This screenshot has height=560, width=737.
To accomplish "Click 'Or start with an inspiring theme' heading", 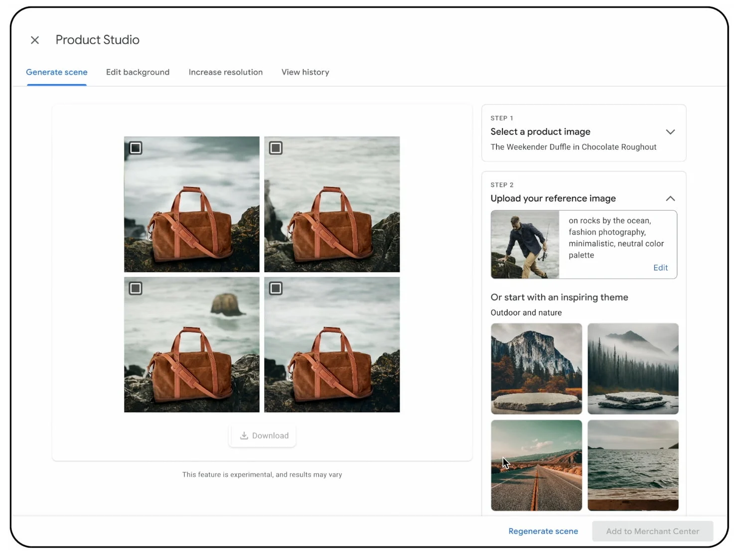I will 559,297.
